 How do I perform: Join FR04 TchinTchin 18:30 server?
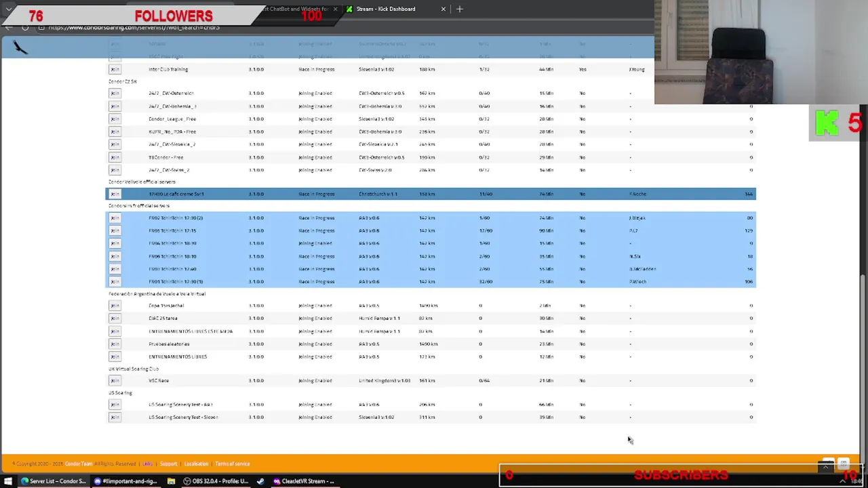tap(115, 243)
